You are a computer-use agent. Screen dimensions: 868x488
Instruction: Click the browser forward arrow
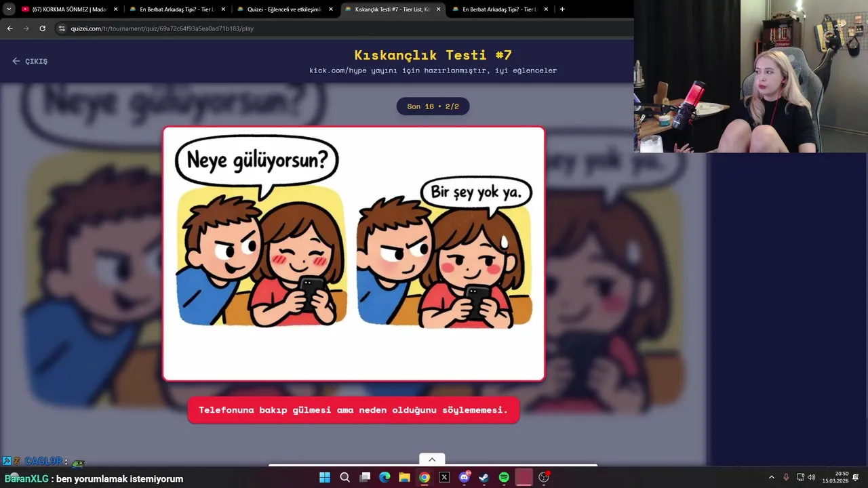(x=26, y=28)
